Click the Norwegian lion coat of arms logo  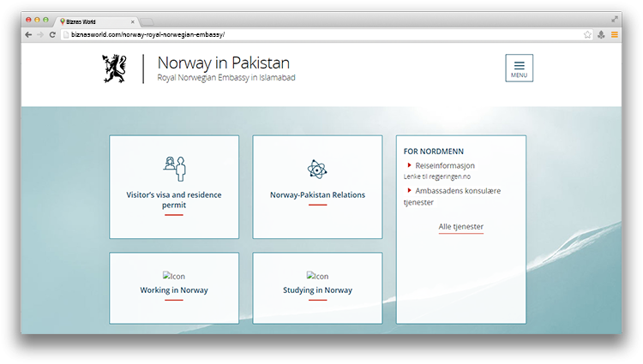click(114, 69)
